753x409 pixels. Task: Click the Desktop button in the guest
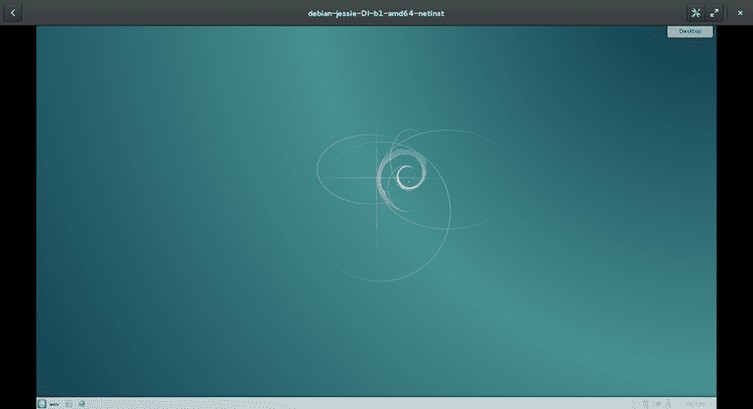pos(690,31)
